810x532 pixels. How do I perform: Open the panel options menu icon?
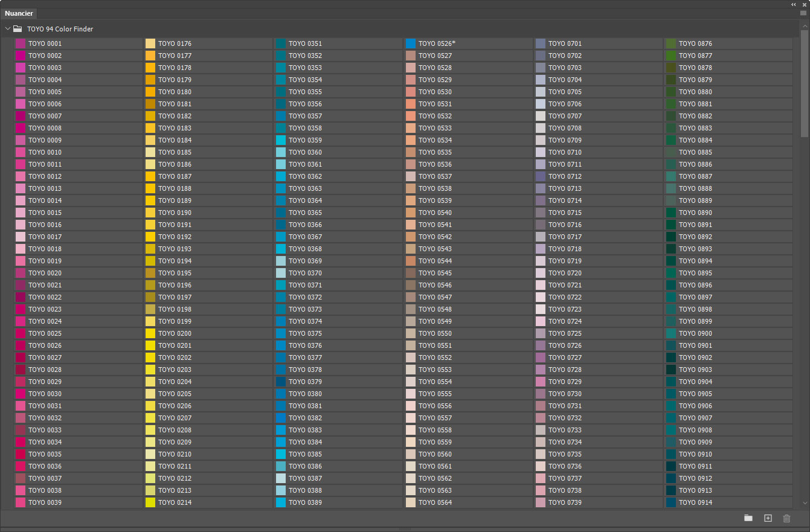tap(803, 13)
